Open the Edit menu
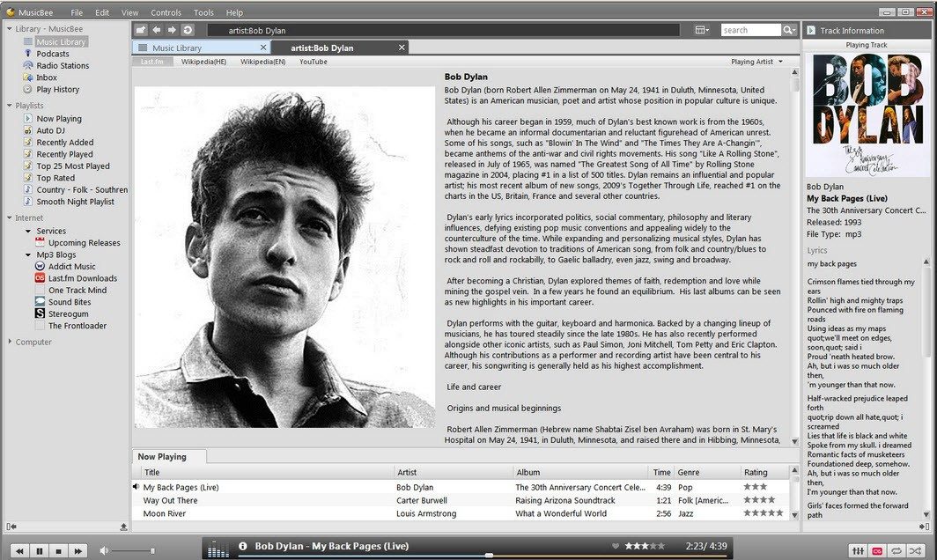 [x=102, y=12]
